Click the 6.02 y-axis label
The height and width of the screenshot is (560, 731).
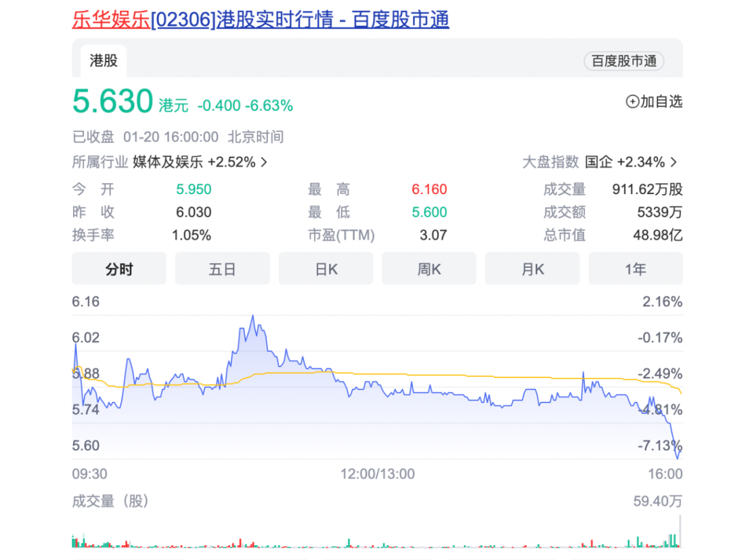pos(86,337)
